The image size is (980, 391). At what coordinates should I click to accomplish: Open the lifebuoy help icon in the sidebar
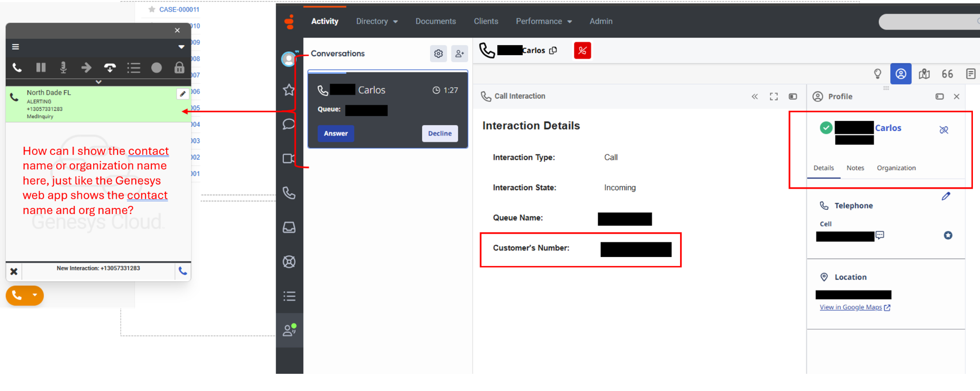pyautogui.click(x=289, y=262)
